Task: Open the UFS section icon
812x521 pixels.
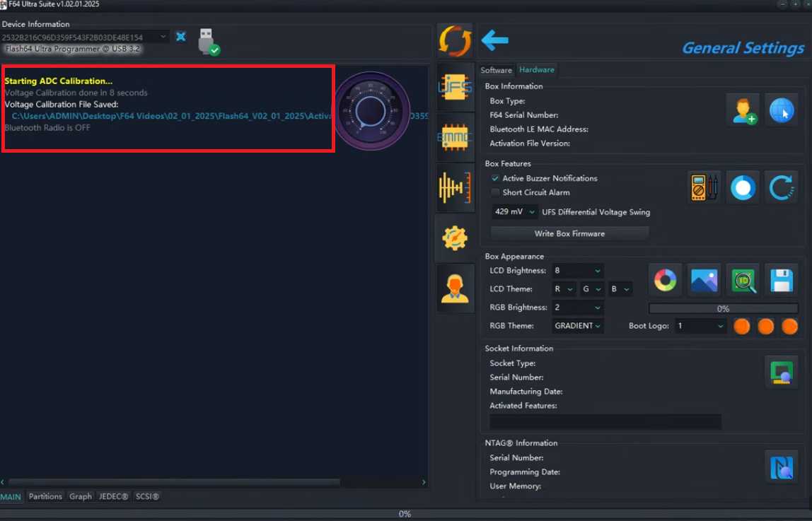Action: click(456, 88)
